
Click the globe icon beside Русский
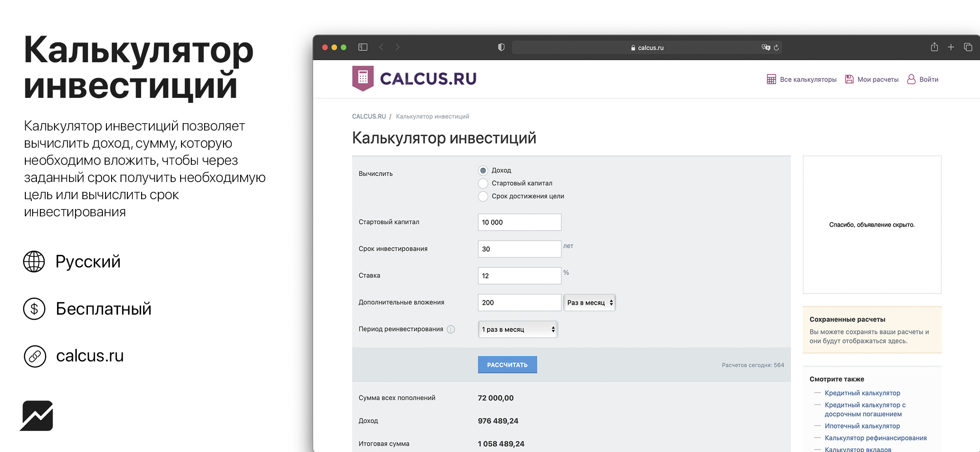(x=34, y=261)
